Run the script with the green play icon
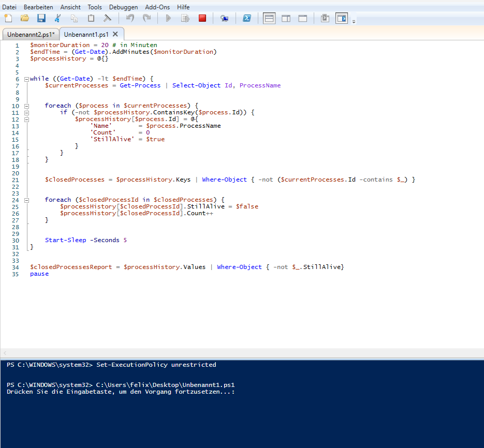The height and width of the screenshot is (448, 484). click(x=168, y=18)
